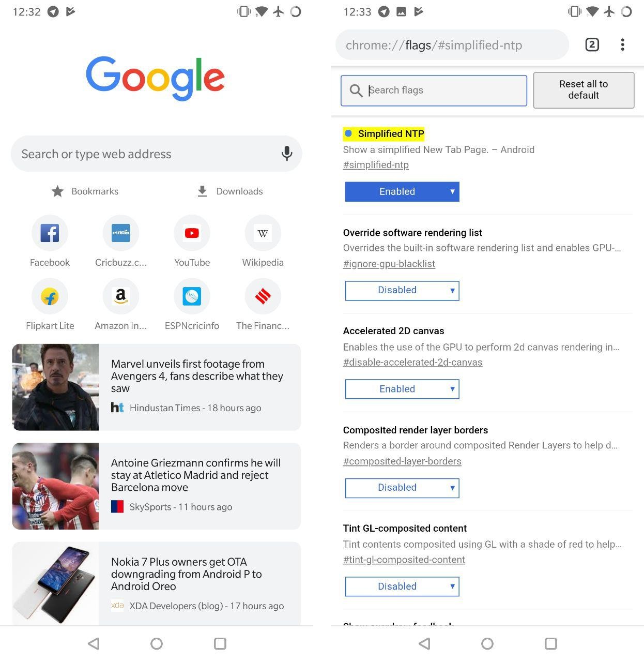Open the Avengers 4 footage article card
Viewport: 644px width, 662px height.
point(157,387)
